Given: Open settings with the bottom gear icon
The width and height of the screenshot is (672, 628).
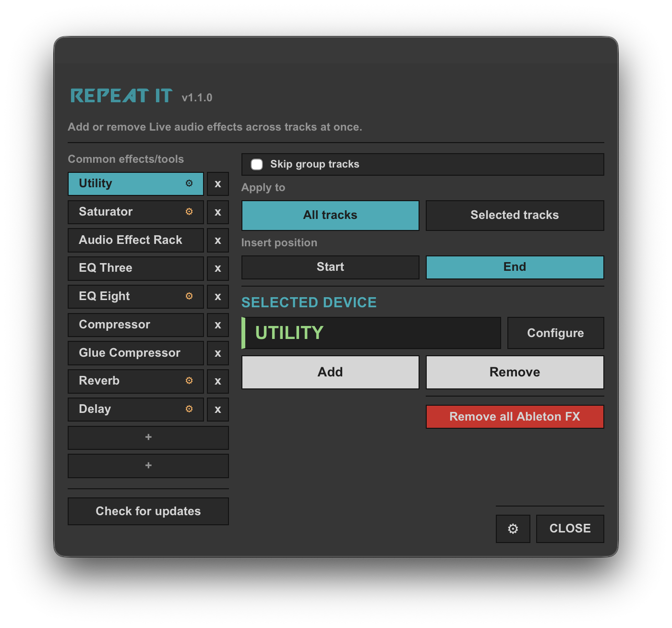Looking at the screenshot, I should pyautogui.click(x=513, y=529).
